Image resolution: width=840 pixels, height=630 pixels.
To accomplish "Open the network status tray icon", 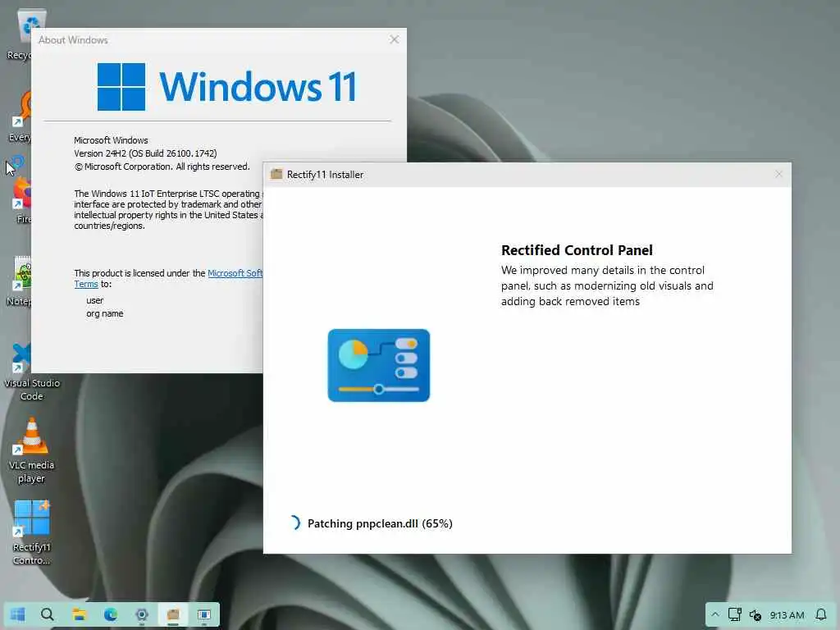I will click(x=734, y=614).
